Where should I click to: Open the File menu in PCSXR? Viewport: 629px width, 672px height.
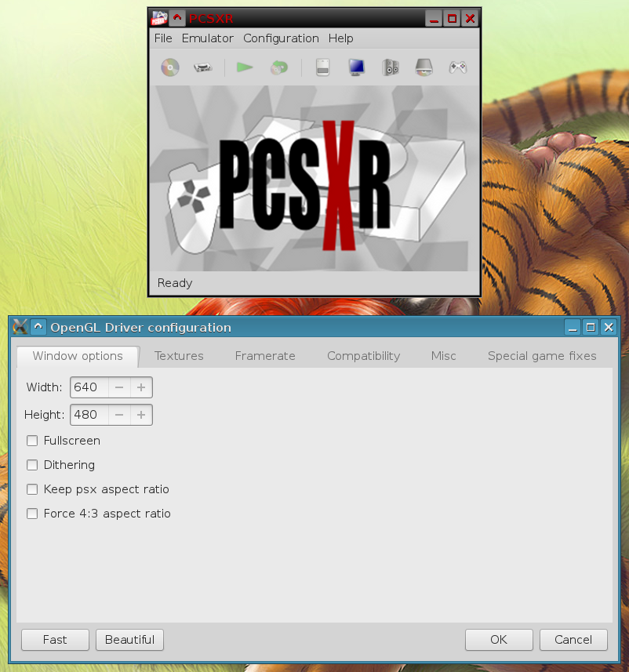(x=163, y=38)
